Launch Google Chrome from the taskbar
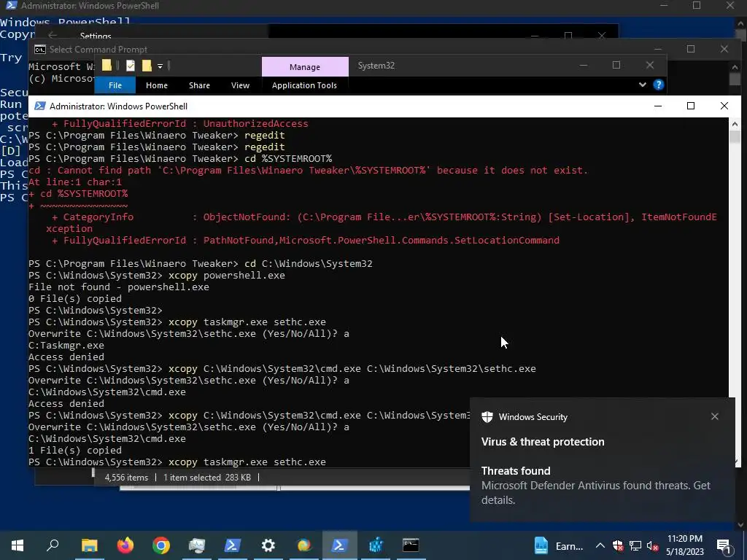The height and width of the screenshot is (560, 747). [x=161, y=545]
